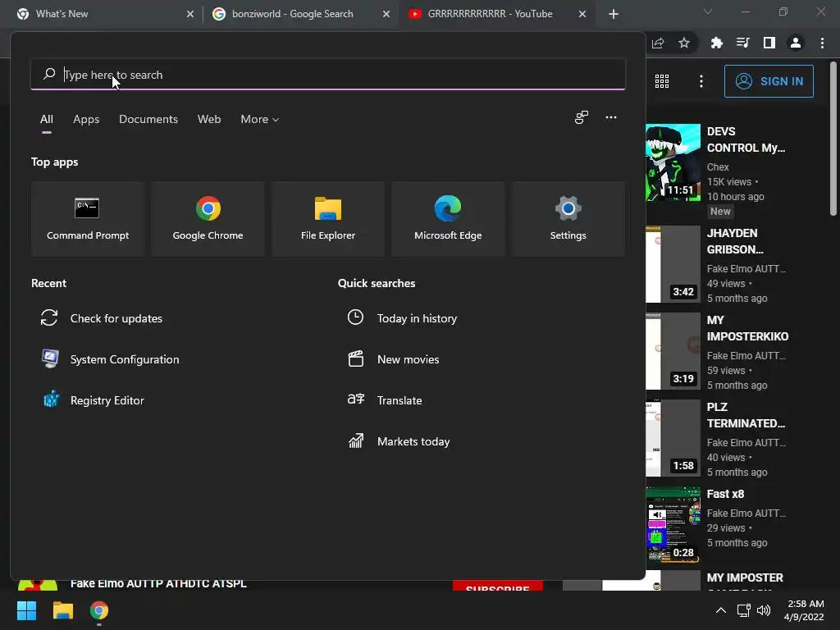Click the search options ellipsis icon
Viewport: 840px width, 630px height.
click(x=610, y=117)
